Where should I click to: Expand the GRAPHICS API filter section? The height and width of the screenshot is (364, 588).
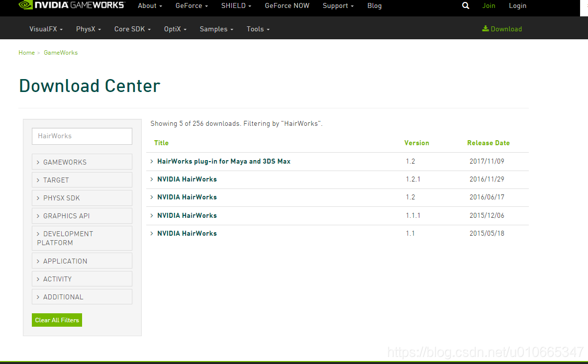(x=82, y=216)
